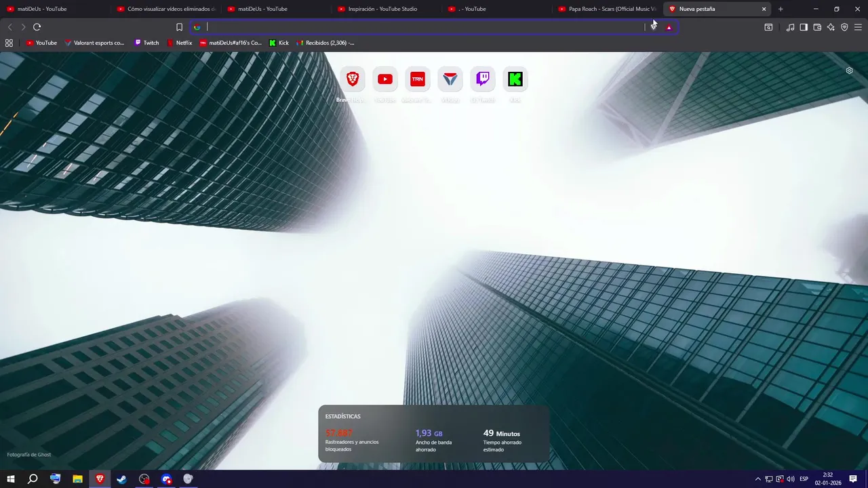Open the matiDeUs#af16's bookmark
The height and width of the screenshot is (488, 868).
click(231, 43)
